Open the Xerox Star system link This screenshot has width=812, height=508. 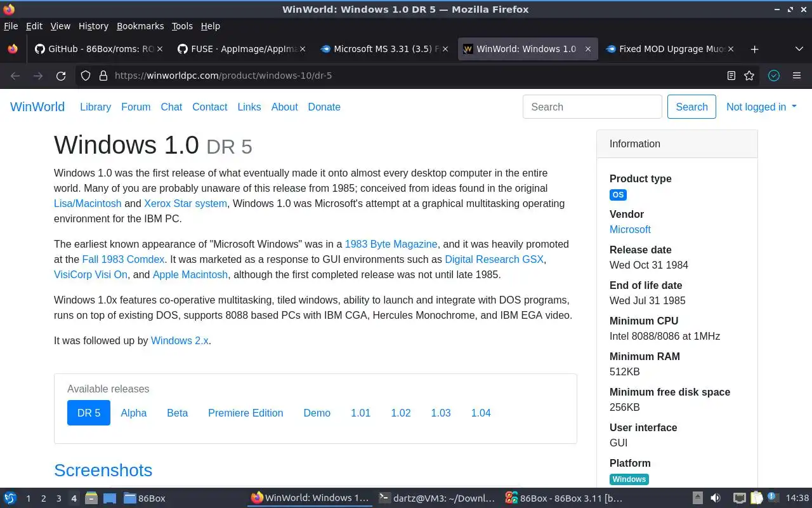click(x=185, y=203)
